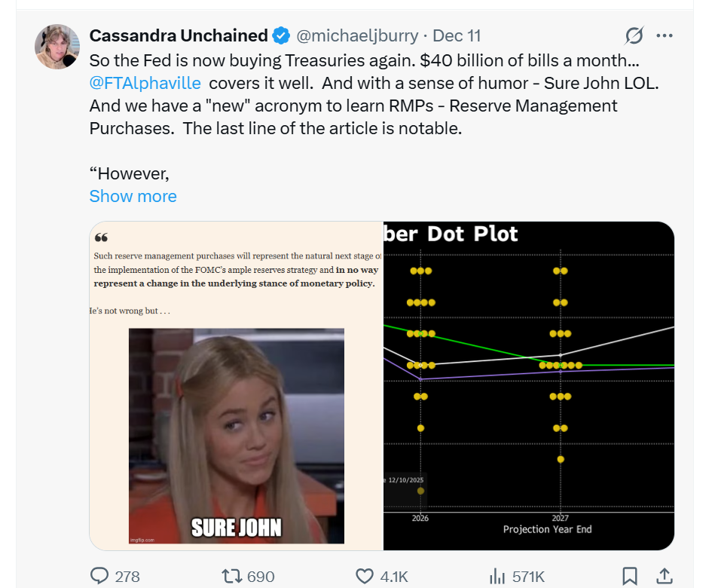Image resolution: width=712 pixels, height=588 pixels.
Task: Click the @michaeljburry handle
Action: (x=357, y=35)
